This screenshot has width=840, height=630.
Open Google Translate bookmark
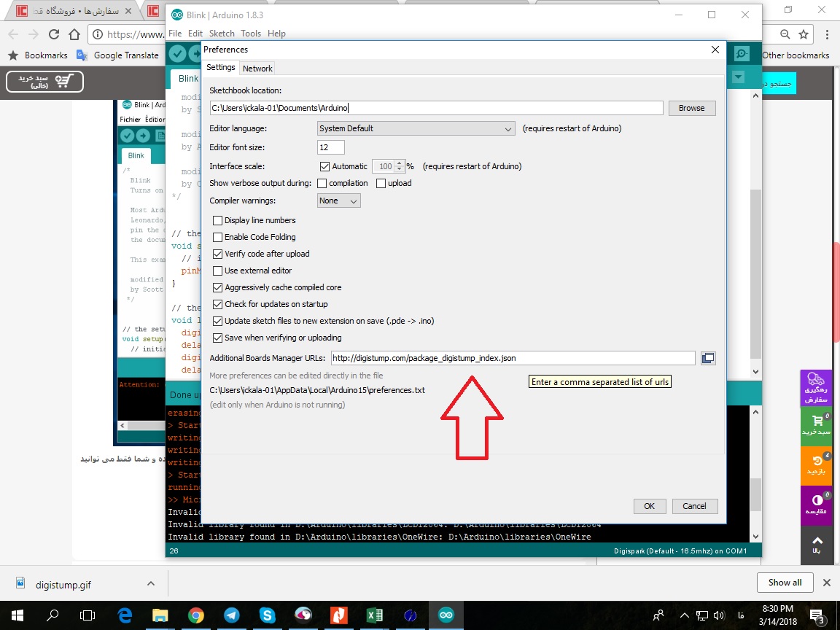coord(118,55)
